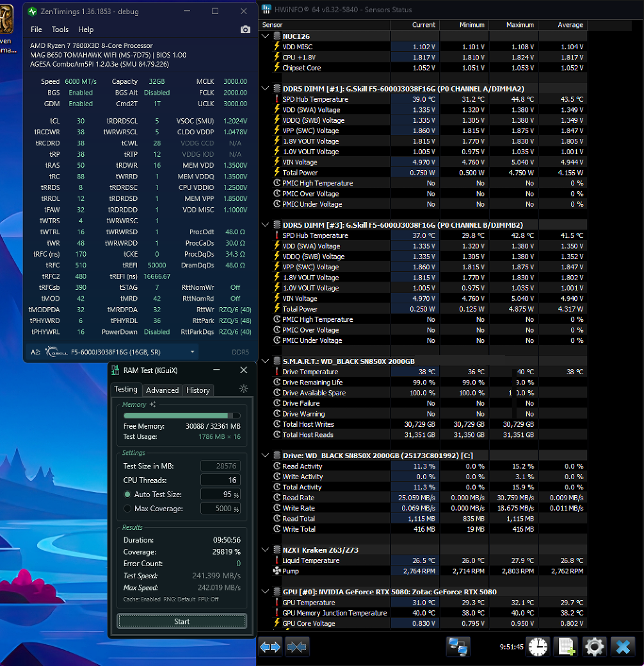Click Auto Test Size percent field
The height and width of the screenshot is (666, 644).
pyautogui.click(x=220, y=495)
